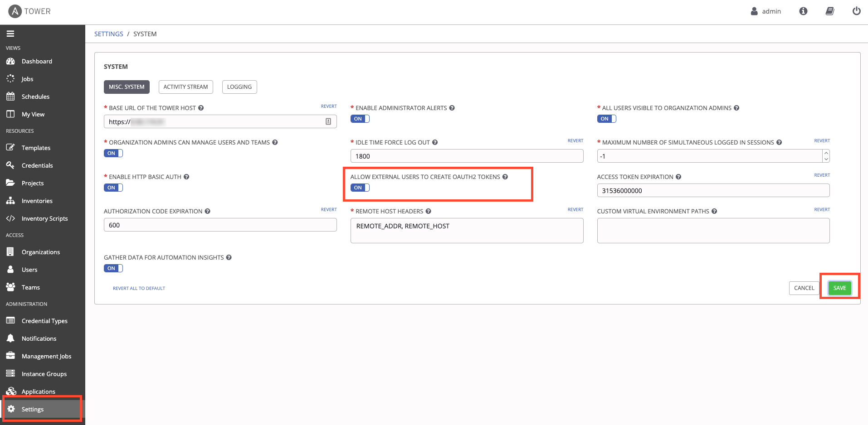Click the Settings breadcrumb link
The width and height of the screenshot is (868, 425).
click(x=108, y=34)
